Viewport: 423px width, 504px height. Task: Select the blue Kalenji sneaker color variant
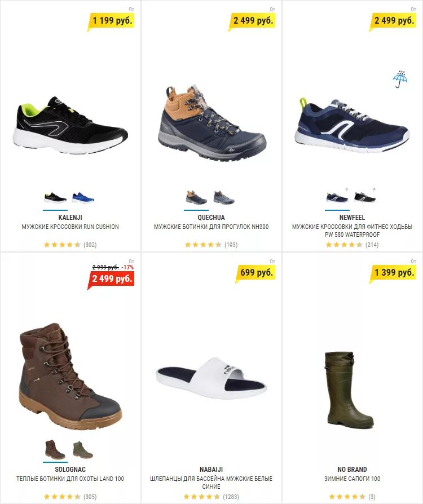click(x=83, y=198)
